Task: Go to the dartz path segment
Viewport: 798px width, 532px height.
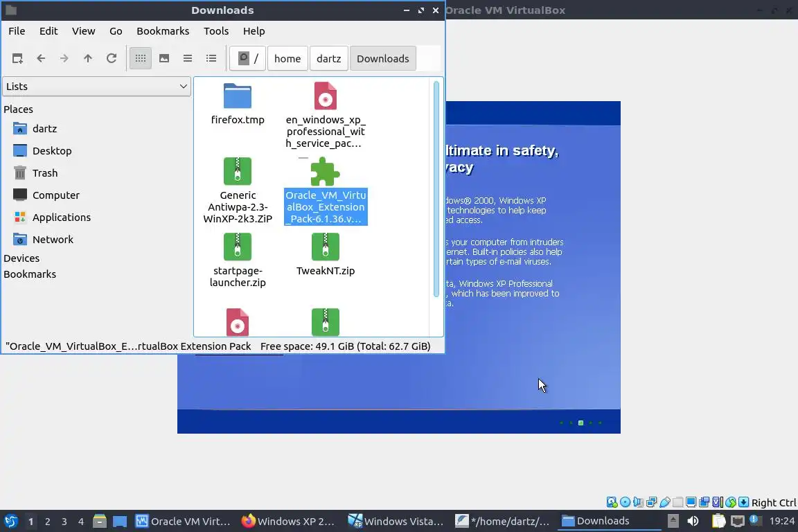Action: click(329, 59)
